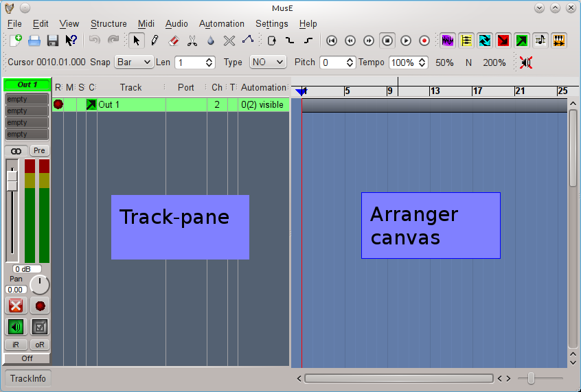Pick the Scissors cut tool

pos(192,41)
